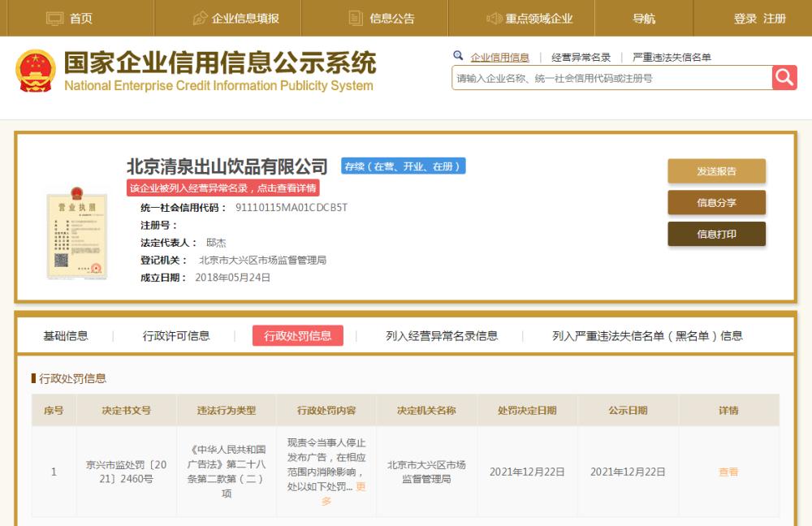Image resolution: width=812 pixels, height=526 pixels.
Task: Switch to 基础信息 tab
Action: 66,336
